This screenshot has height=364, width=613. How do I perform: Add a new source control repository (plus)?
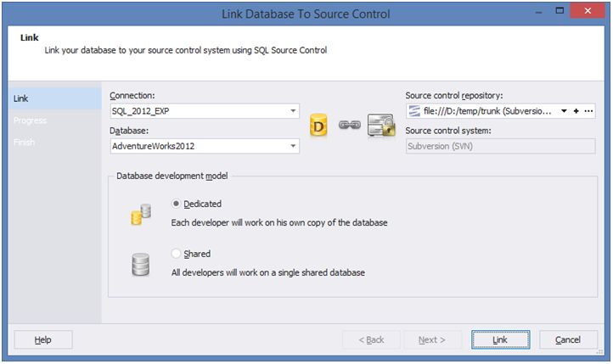click(x=576, y=111)
